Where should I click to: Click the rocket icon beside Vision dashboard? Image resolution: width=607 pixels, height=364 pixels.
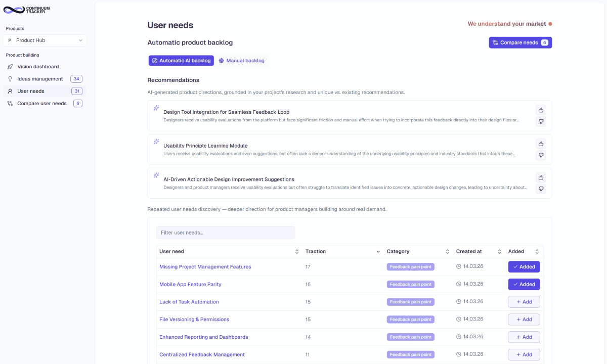pos(10,67)
